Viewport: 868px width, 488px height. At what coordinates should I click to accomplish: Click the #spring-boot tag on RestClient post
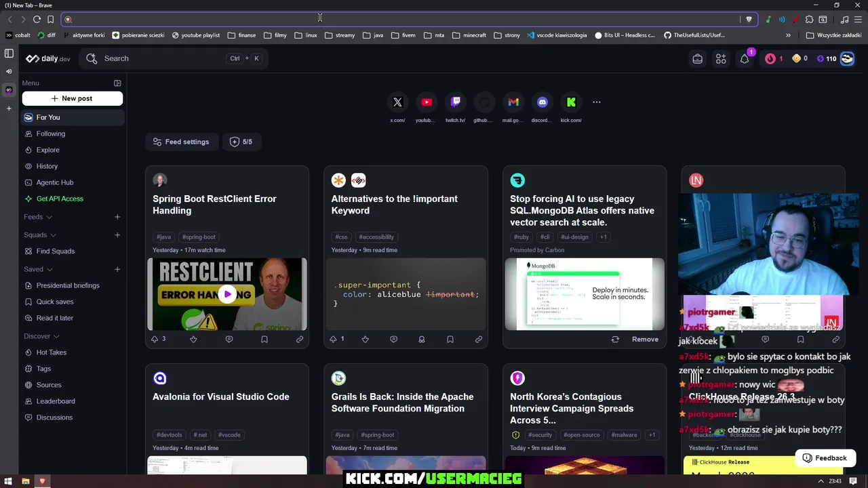coord(199,237)
